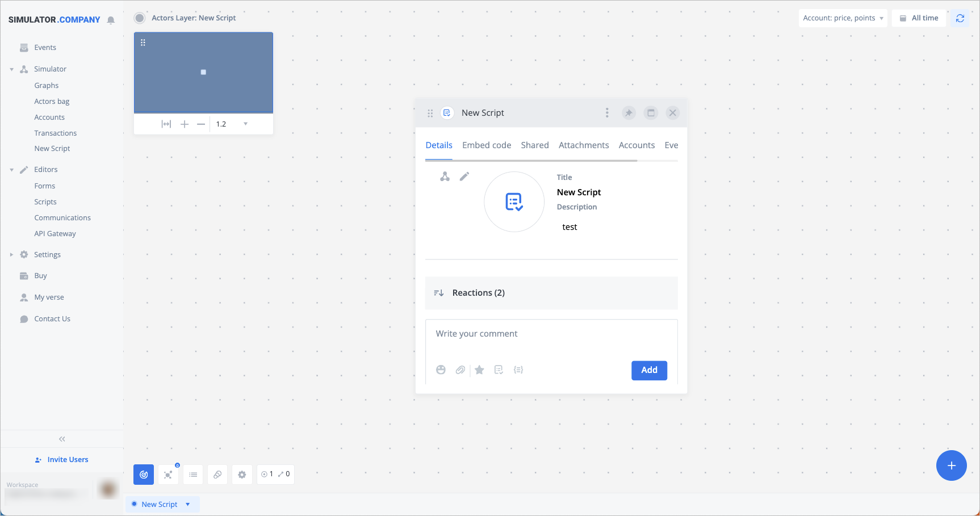Sort reactions with the sort icon
This screenshot has height=516, width=980.
point(439,293)
